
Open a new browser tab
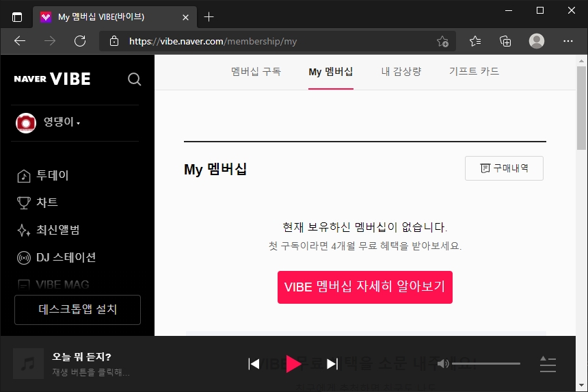pyautogui.click(x=209, y=17)
